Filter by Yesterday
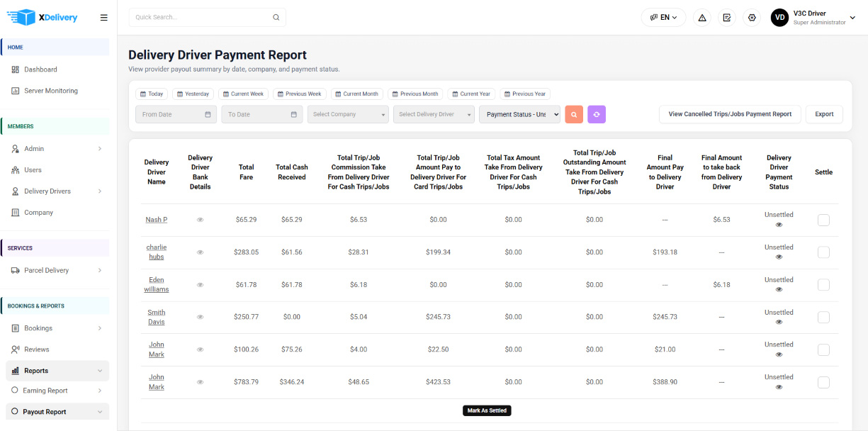Viewport: 868px width, 431px height. click(x=193, y=94)
